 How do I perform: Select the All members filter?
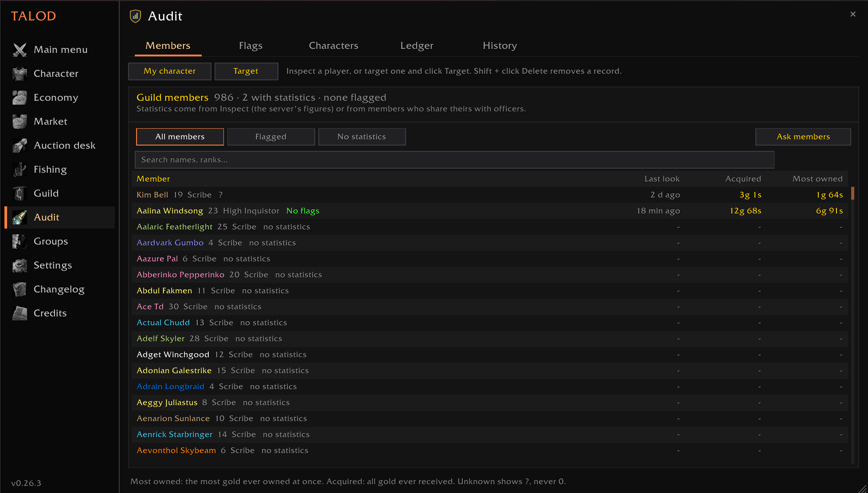(x=180, y=137)
